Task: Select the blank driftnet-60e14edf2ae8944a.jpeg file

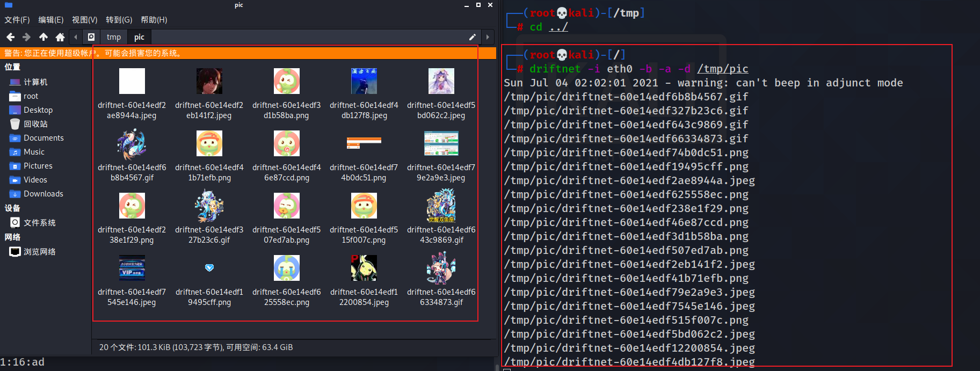Action: coord(132,93)
